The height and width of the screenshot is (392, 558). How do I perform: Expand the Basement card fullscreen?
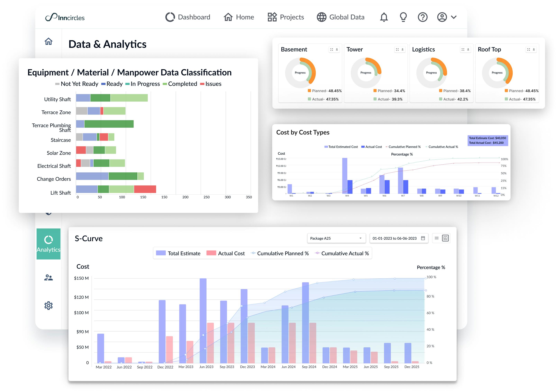[332, 49]
